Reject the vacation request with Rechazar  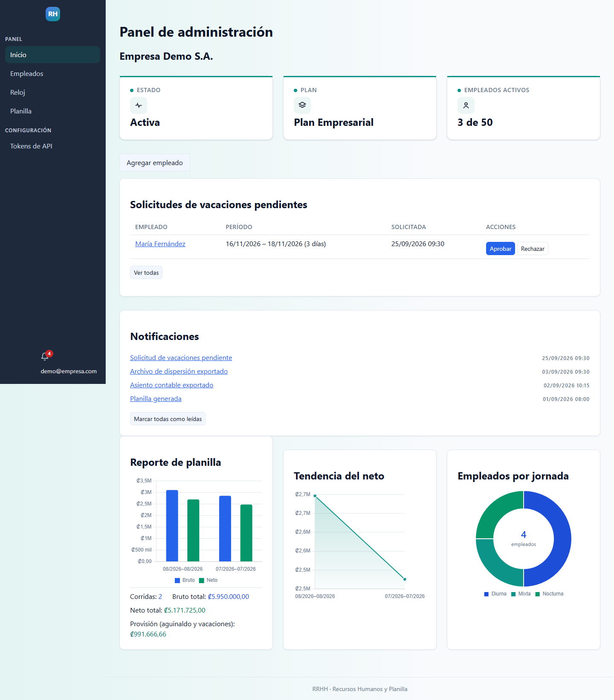pos(533,249)
